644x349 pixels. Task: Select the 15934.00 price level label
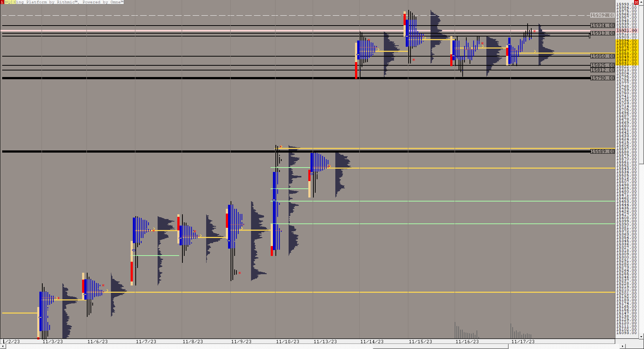603,26
